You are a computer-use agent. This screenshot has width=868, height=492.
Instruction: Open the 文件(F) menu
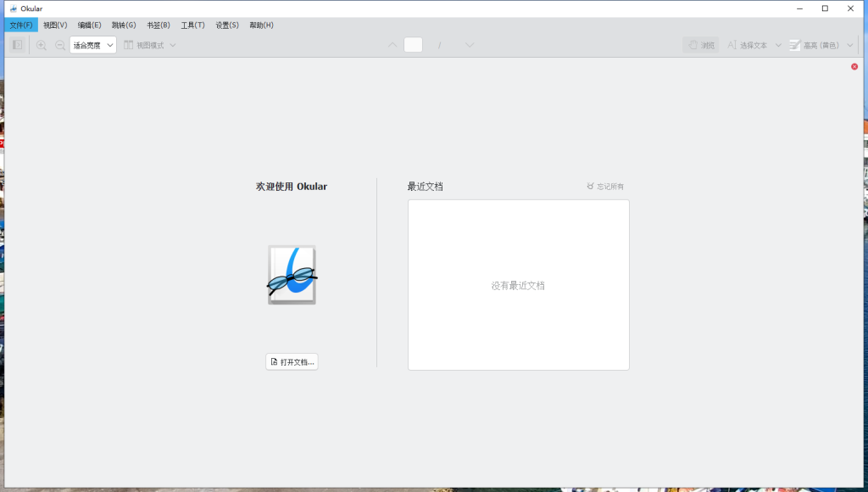(x=21, y=25)
